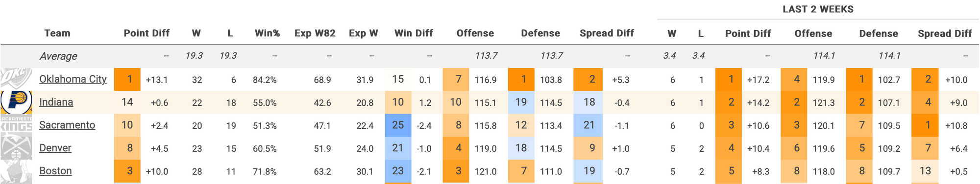Click the Team column header
This screenshot has height=184, width=980.
pyautogui.click(x=57, y=33)
